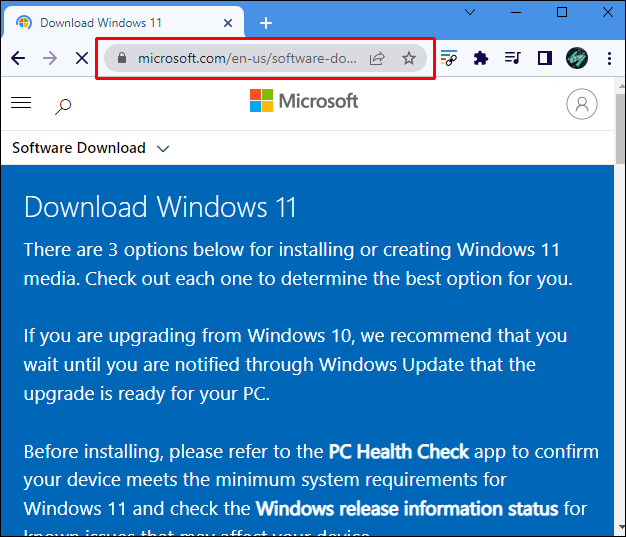
Task: Open the tab search chevron
Action: [x=470, y=12]
